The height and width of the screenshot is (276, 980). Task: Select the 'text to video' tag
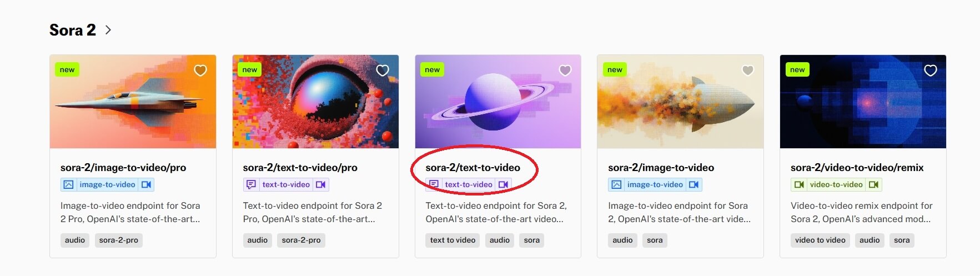pyautogui.click(x=453, y=240)
